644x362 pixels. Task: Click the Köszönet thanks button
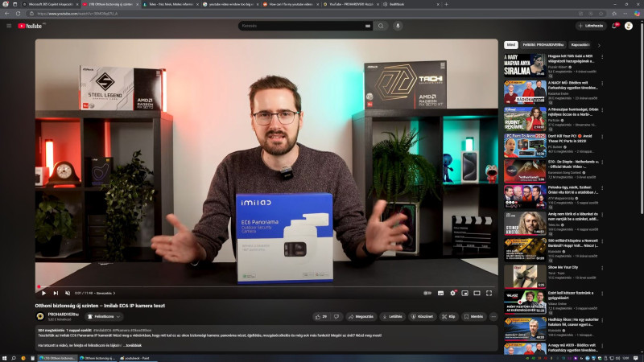[422, 316]
